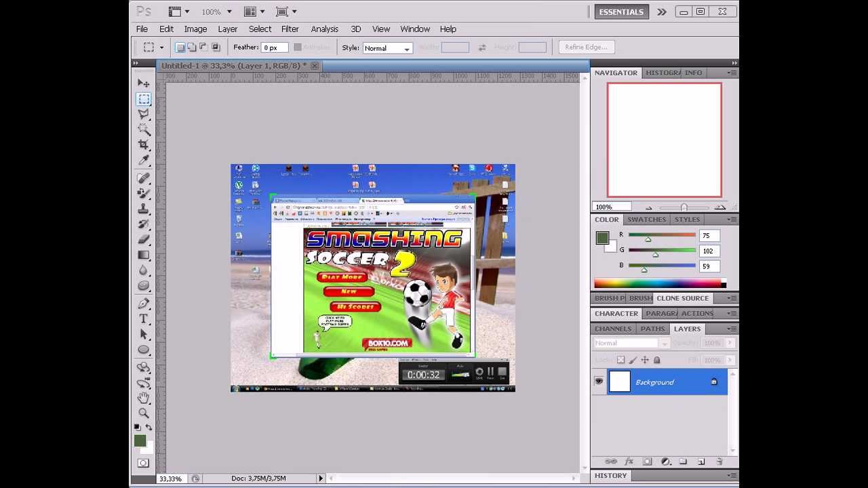Hide the Background layer visibility eye
Image resolution: width=868 pixels, height=488 pixels.
(599, 382)
